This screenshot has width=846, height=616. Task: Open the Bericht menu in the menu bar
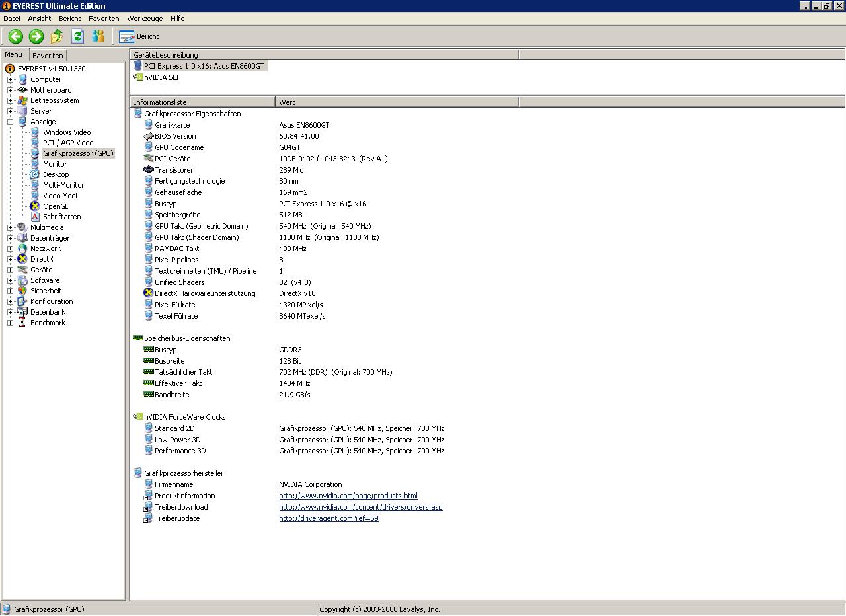coord(69,19)
